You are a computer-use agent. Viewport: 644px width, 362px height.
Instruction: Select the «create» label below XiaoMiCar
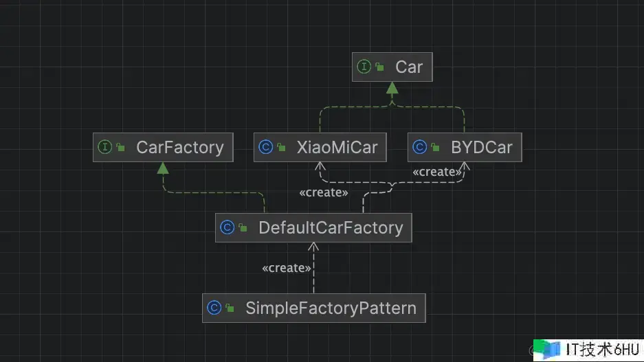click(324, 192)
